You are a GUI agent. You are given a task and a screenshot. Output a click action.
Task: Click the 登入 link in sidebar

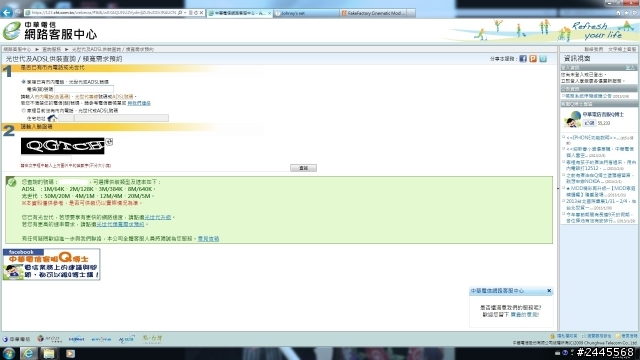point(630,68)
